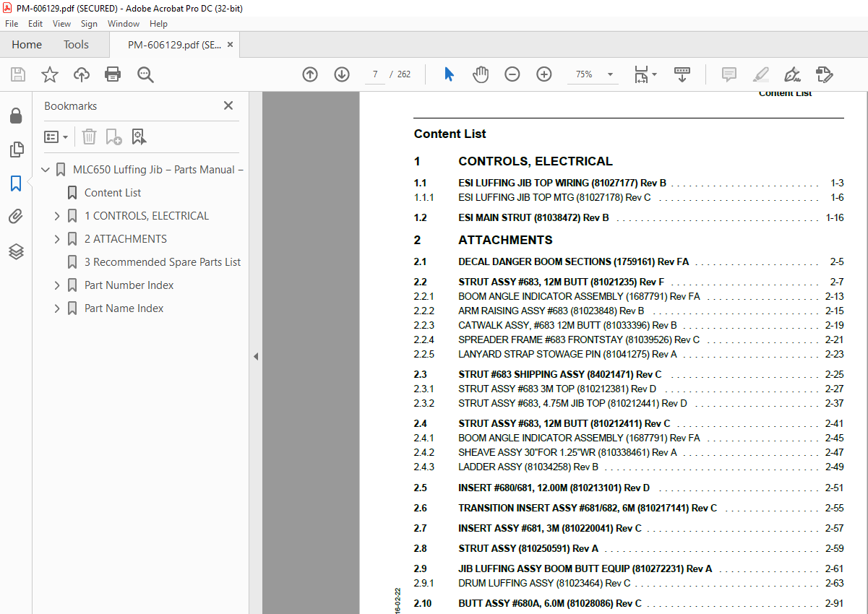Delete selected bookmark trash icon
The width and height of the screenshot is (868, 614).
point(89,137)
